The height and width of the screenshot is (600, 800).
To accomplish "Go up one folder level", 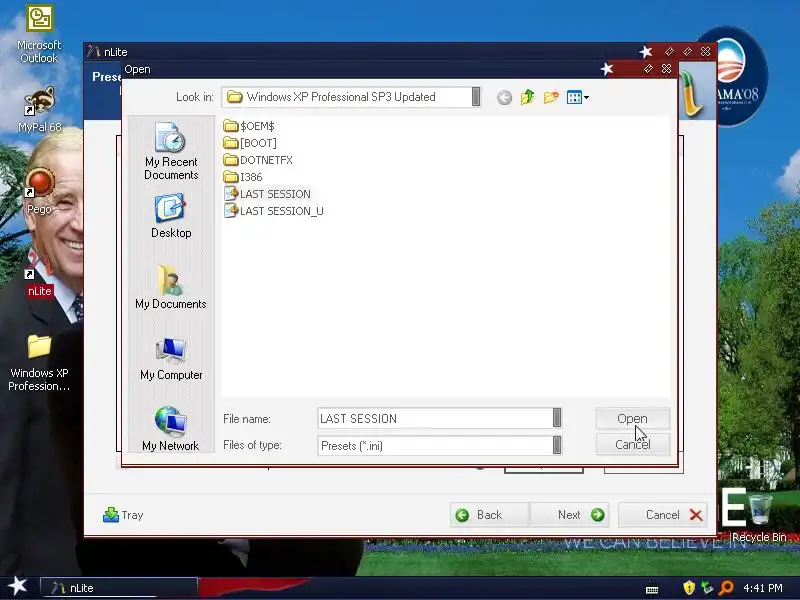I will [528, 97].
